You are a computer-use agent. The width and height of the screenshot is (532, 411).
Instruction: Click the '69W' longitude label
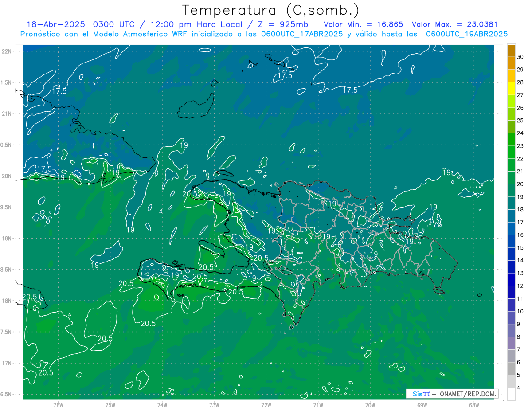(x=422, y=405)
